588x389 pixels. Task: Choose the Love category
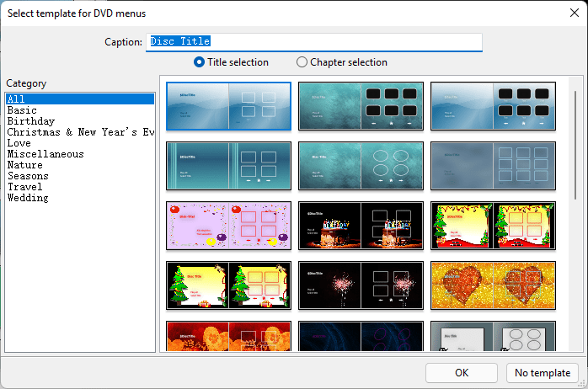click(19, 143)
